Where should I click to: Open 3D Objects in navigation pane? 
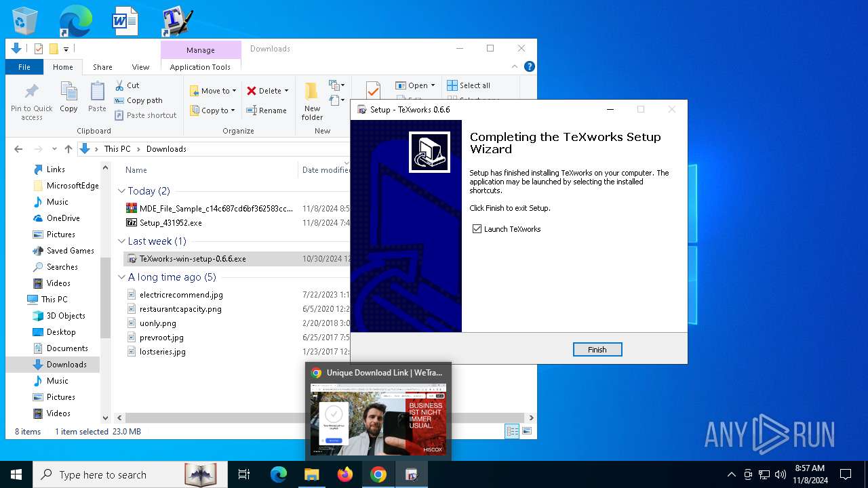click(66, 316)
